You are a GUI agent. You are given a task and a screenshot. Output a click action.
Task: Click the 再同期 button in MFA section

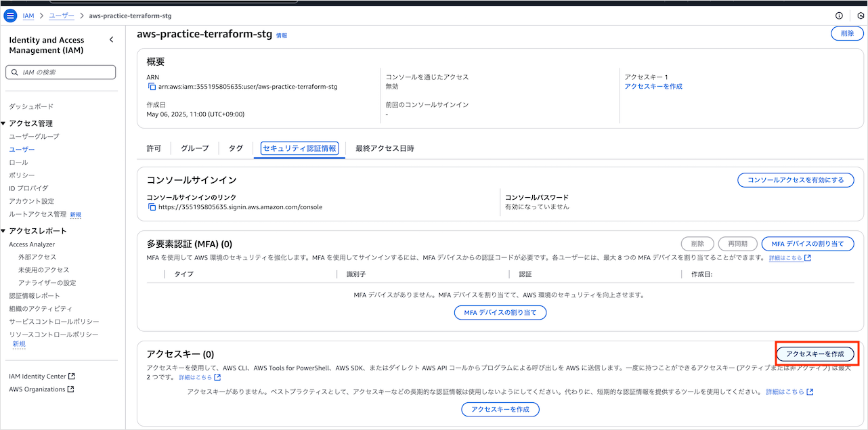point(737,244)
